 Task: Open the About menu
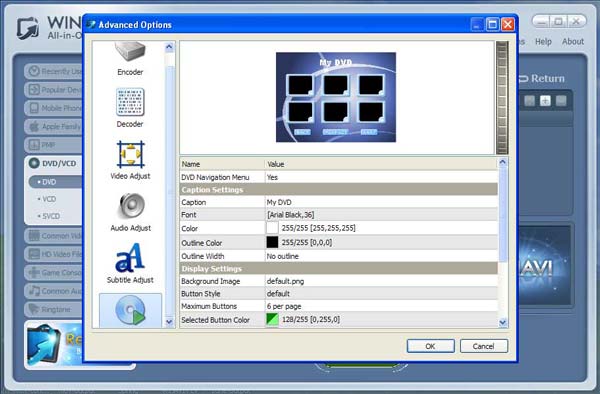[x=573, y=41]
